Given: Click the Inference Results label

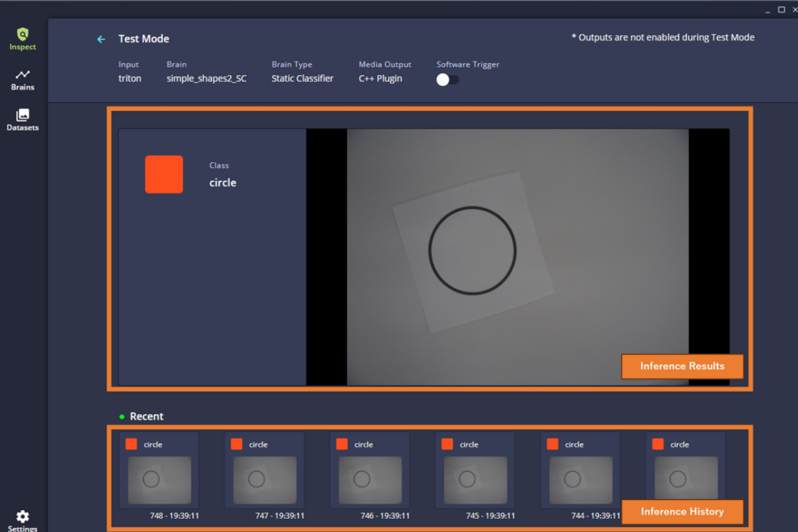Looking at the screenshot, I should (x=682, y=366).
